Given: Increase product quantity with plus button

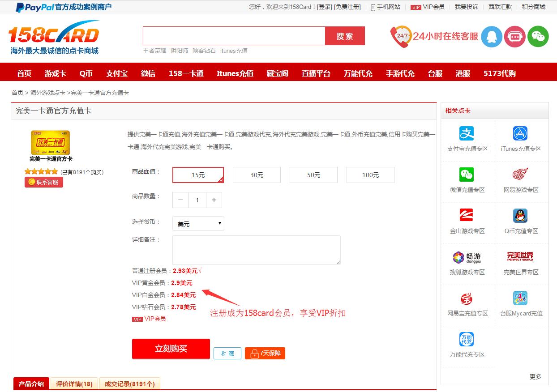Looking at the screenshot, I should tap(214, 200).
